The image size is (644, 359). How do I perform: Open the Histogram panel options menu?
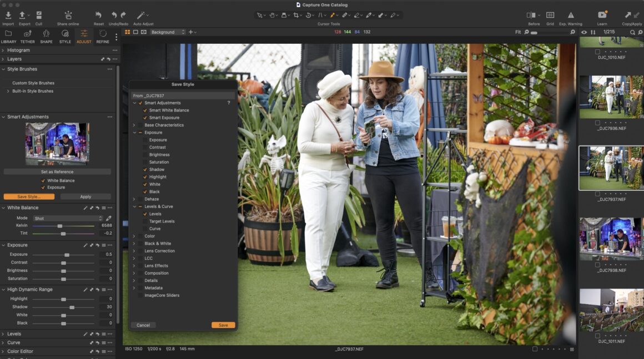tap(115, 50)
